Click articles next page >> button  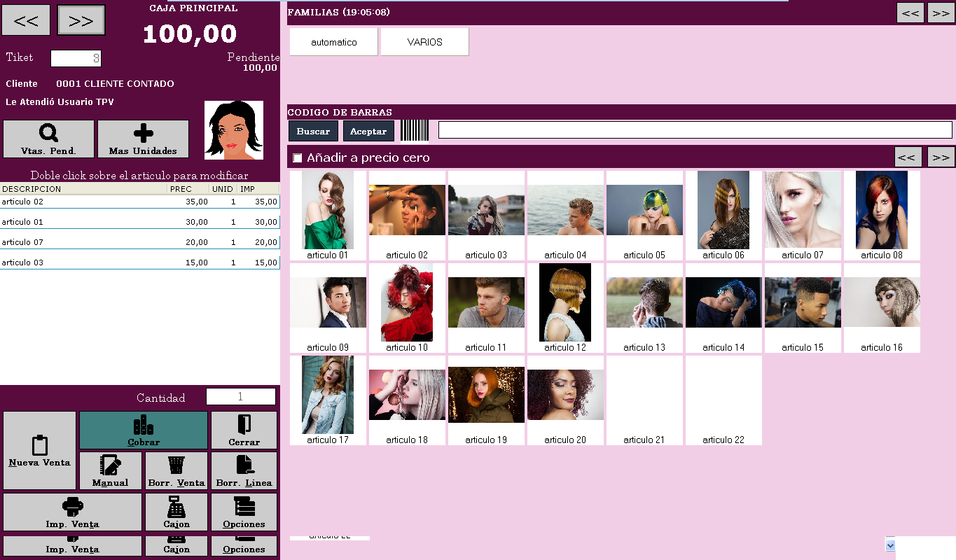(x=941, y=157)
